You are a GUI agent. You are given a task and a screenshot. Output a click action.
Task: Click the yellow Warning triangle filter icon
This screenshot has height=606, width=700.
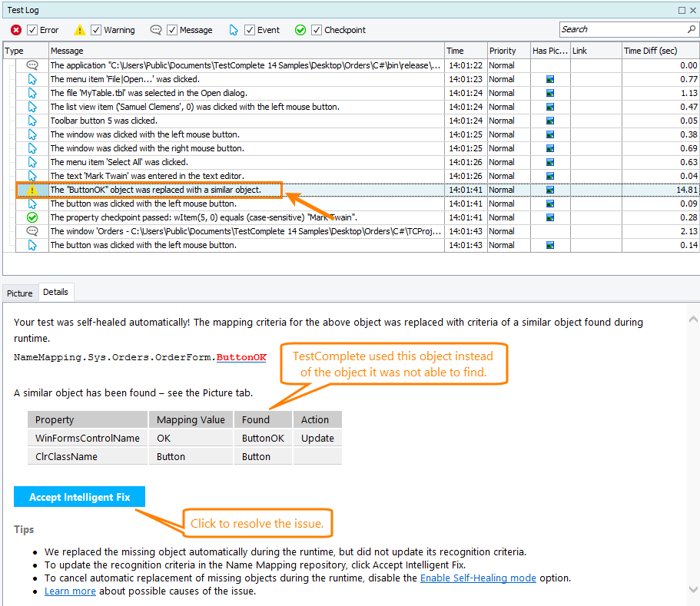coord(79,29)
